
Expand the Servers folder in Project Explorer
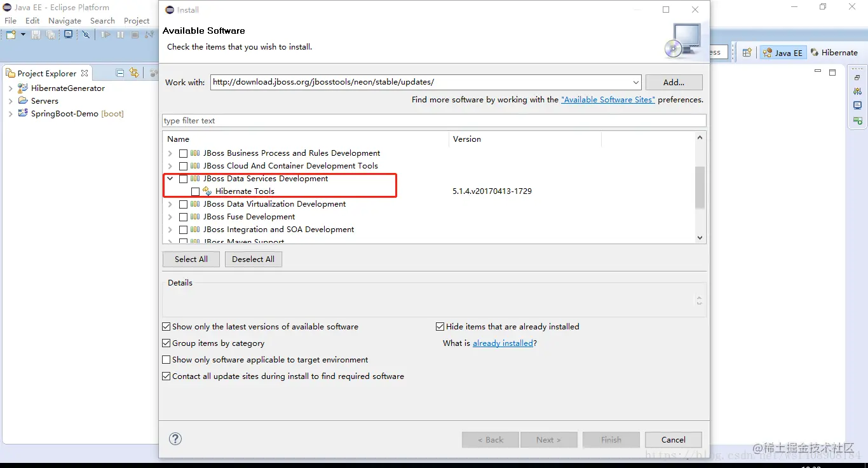(x=10, y=101)
